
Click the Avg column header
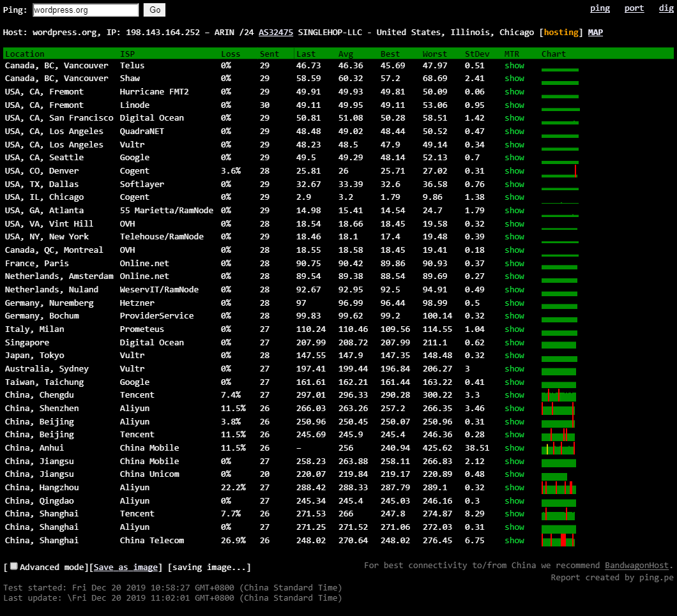click(x=345, y=54)
